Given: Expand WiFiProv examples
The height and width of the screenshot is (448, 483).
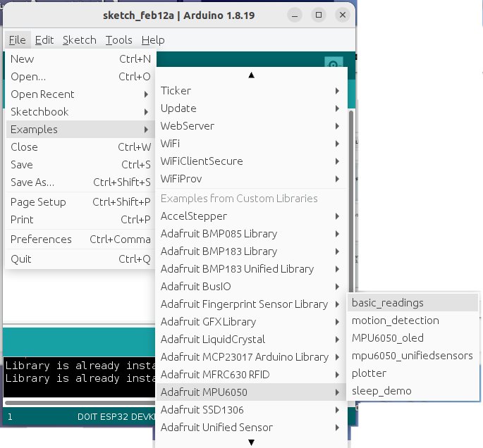Looking at the screenshot, I should click(251, 178).
